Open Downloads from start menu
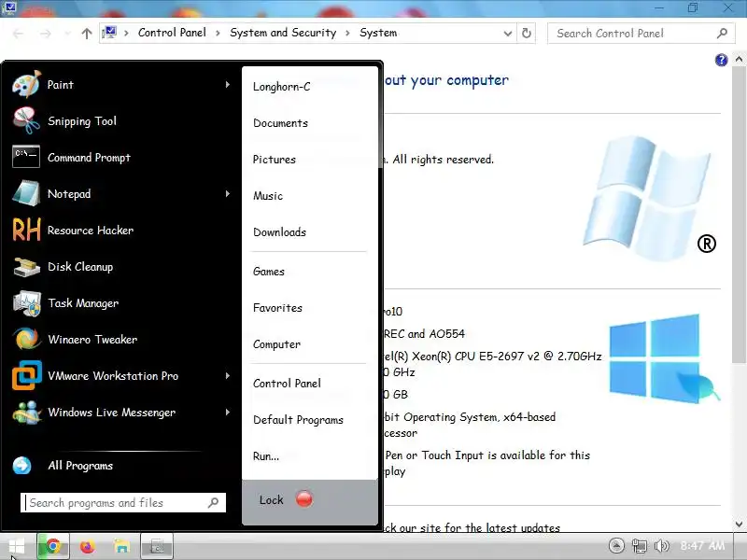This screenshot has height=560, width=747. (279, 232)
